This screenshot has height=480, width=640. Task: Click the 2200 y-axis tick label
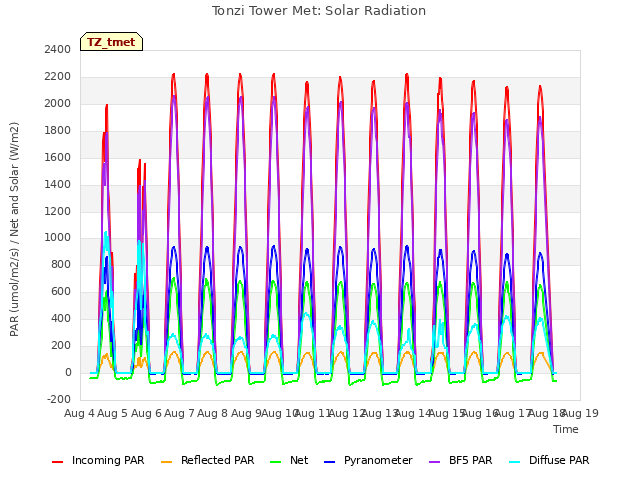58,76
